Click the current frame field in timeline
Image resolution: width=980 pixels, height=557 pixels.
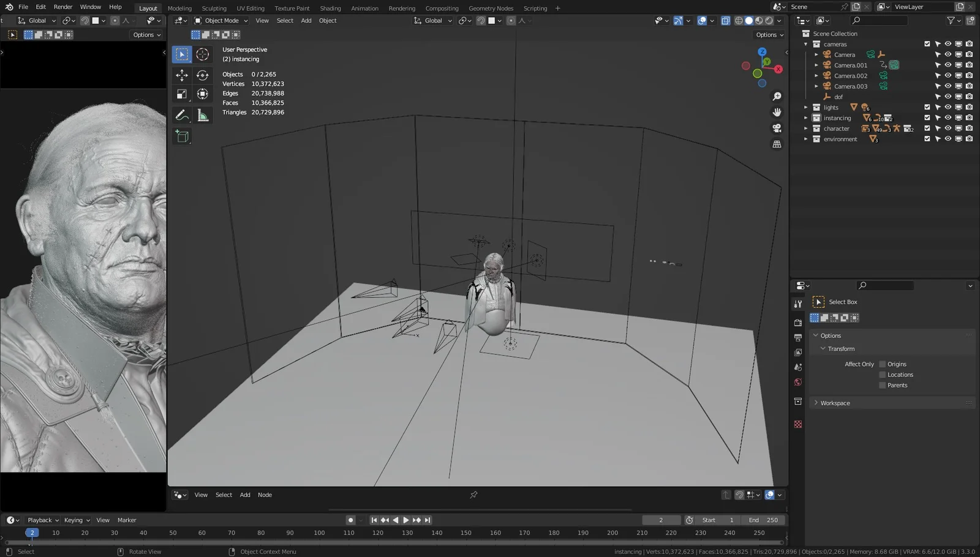(x=661, y=520)
